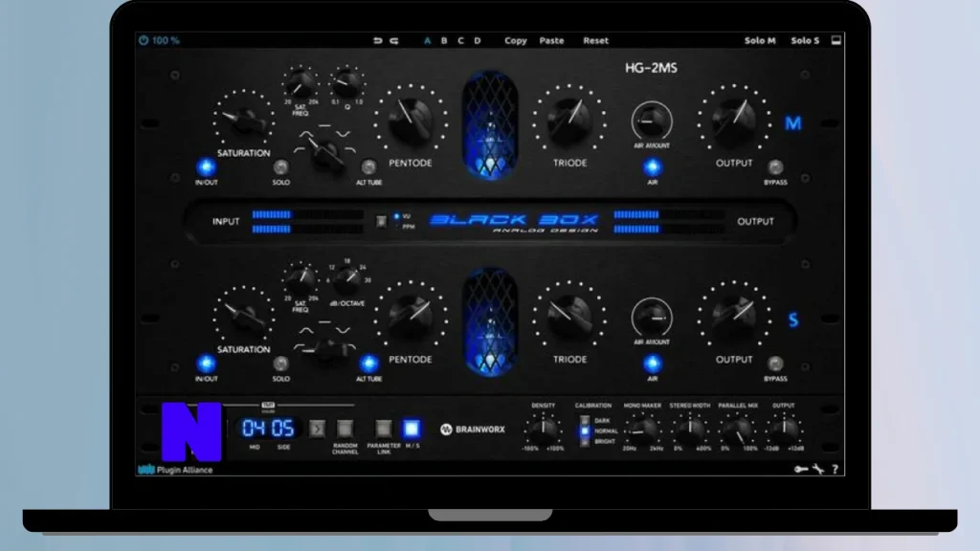The width and height of the screenshot is (980, 551).
Task: Click the blue S channel letter
Action: (793, 320)
